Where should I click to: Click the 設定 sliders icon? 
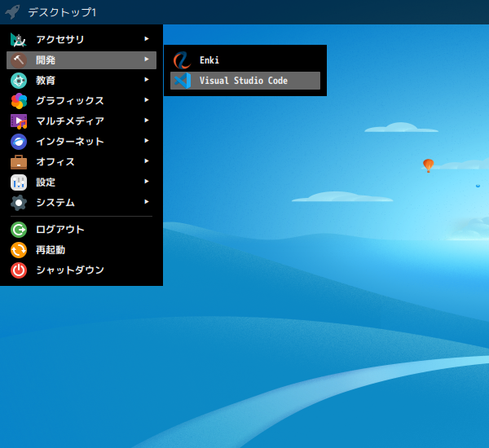point(19,182)
